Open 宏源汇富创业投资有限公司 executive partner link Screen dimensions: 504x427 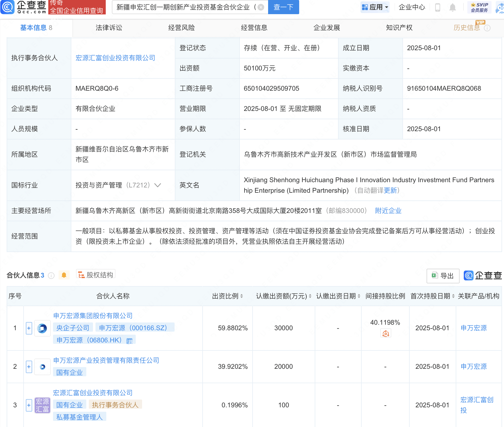[x=115, y=58]
